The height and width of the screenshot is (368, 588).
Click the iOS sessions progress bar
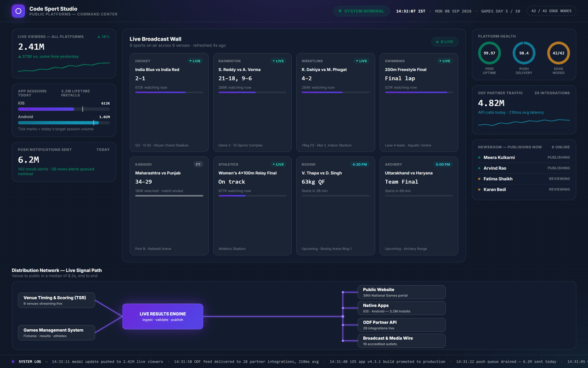coord(64,109)
